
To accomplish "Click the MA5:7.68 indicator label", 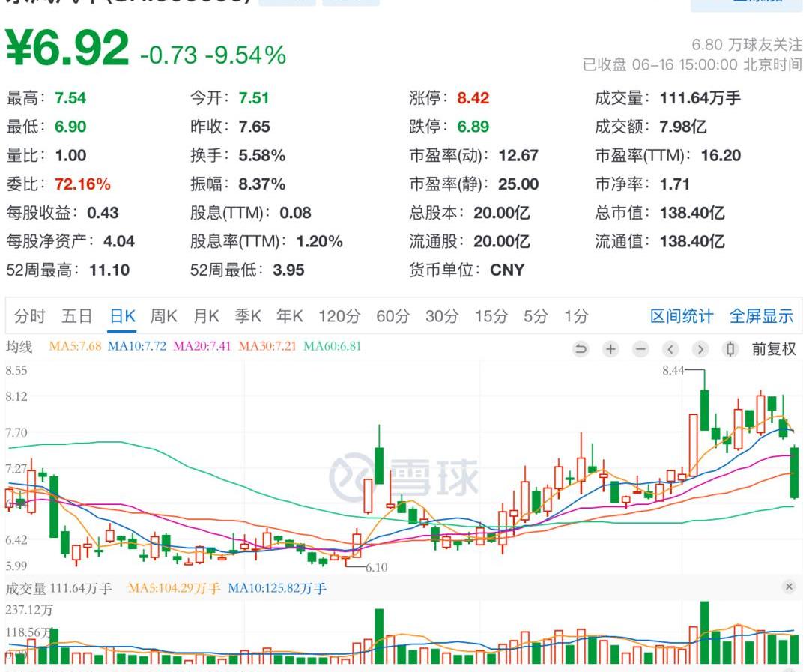I will (x=75, y=346).
